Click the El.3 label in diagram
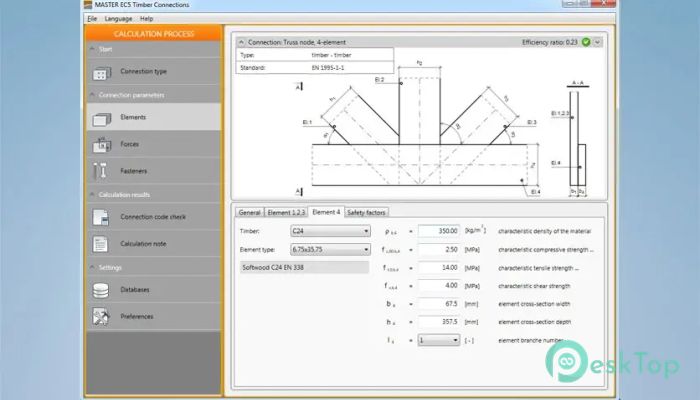Screen dimensions: 700x400 pos(532,122)
